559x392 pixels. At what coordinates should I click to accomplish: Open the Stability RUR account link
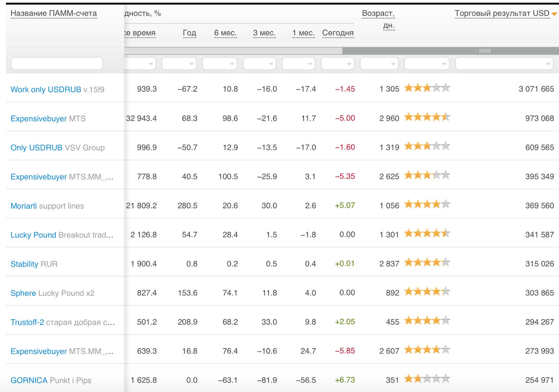34,264
